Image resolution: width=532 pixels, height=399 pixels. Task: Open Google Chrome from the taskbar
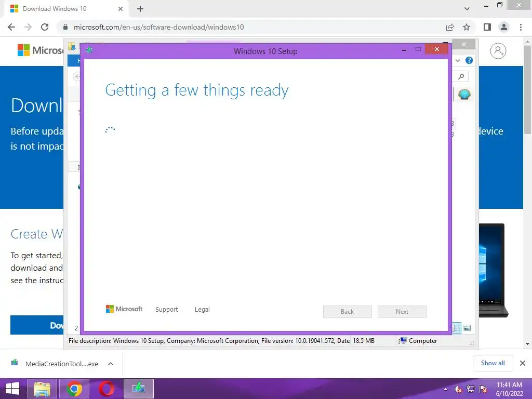(x=74, y=389)
